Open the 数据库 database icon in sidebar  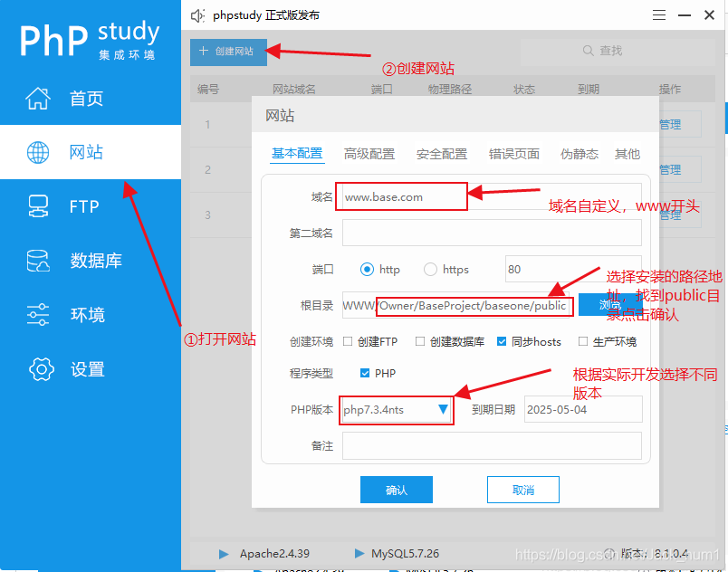[x=38, y=261]
